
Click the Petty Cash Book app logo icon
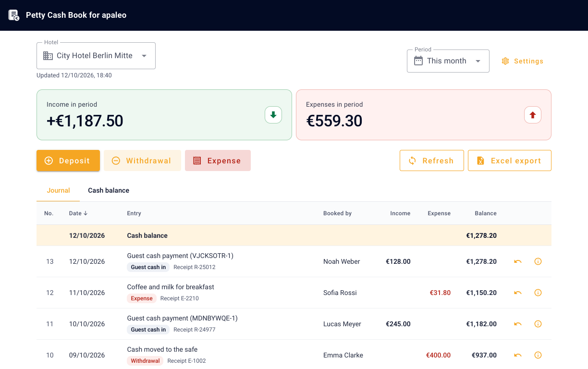pyautogui.click(x=13, y=15)
